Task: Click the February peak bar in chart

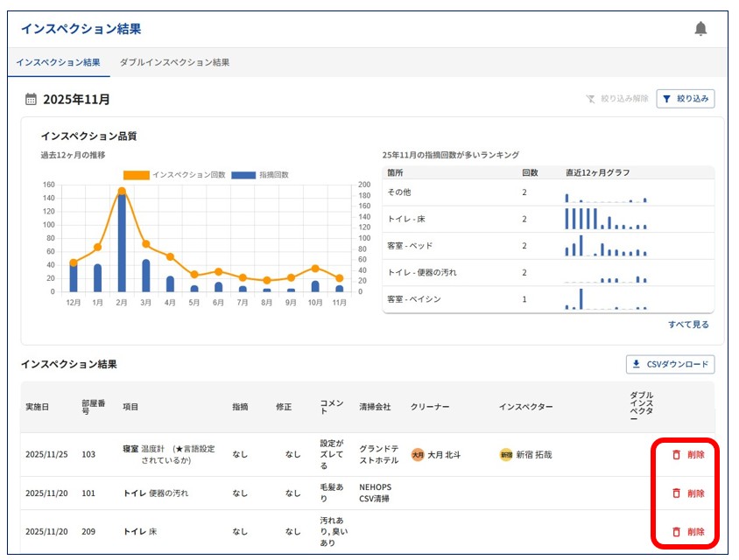Action: click(122, 242)
